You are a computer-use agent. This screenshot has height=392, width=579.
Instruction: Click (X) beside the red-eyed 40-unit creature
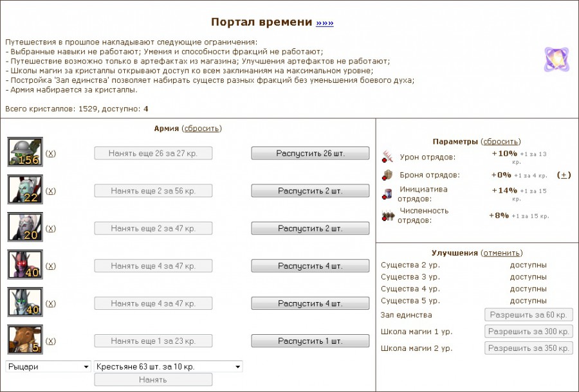click(x=51, y=266)
